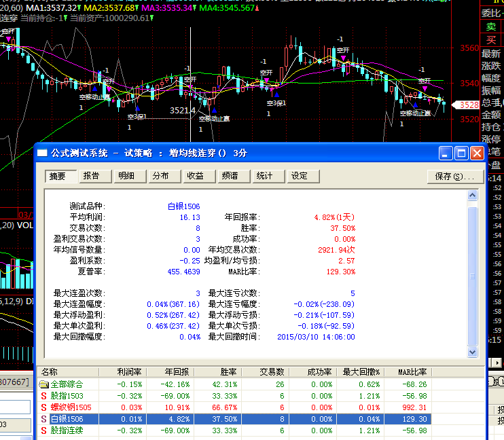Click the summary scrollbar up arrow

click(x=472, y=195)
